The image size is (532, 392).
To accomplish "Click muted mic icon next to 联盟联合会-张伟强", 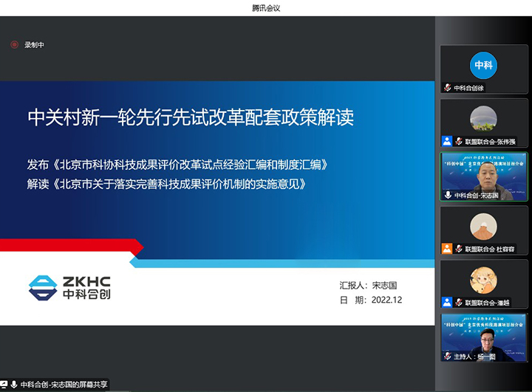I will 459,142.
